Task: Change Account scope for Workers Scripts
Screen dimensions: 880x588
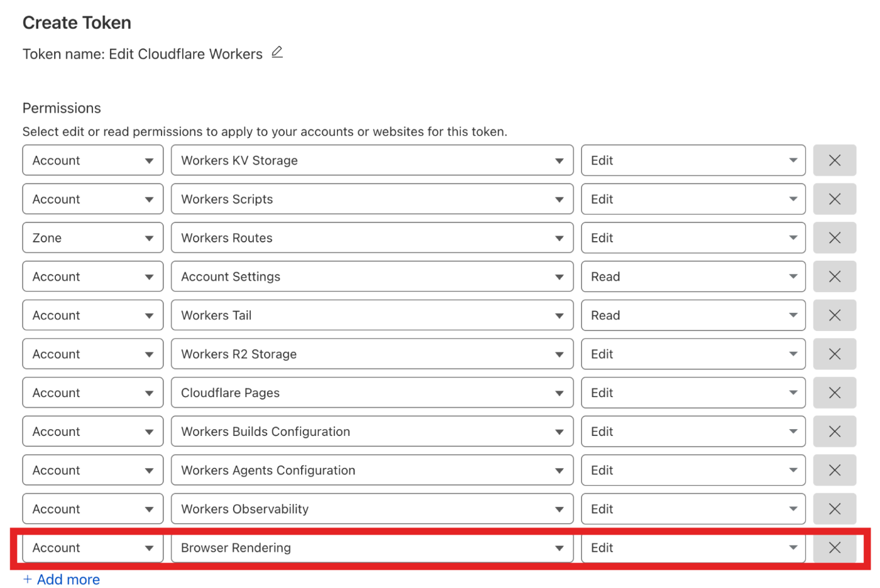Action: coord(93,199)
